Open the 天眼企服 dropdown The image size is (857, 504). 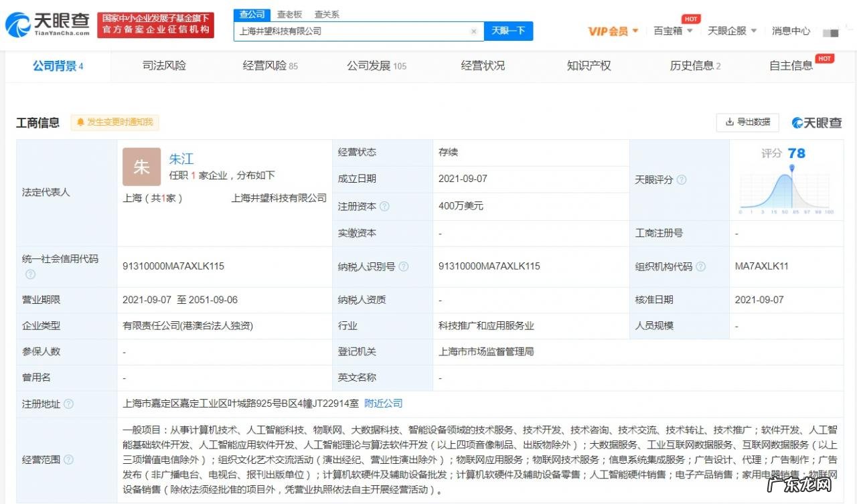732,30
